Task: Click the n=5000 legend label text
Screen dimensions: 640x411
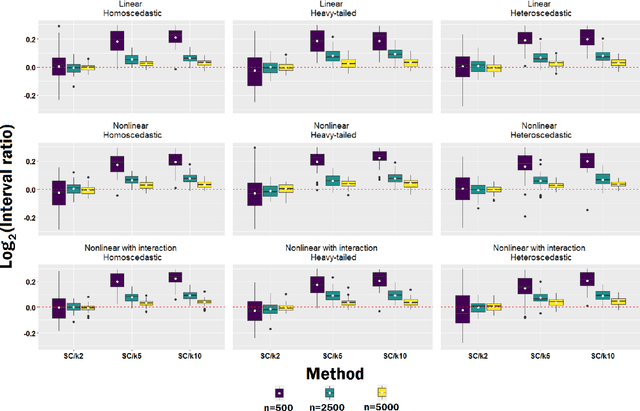Action: (382, 405)
